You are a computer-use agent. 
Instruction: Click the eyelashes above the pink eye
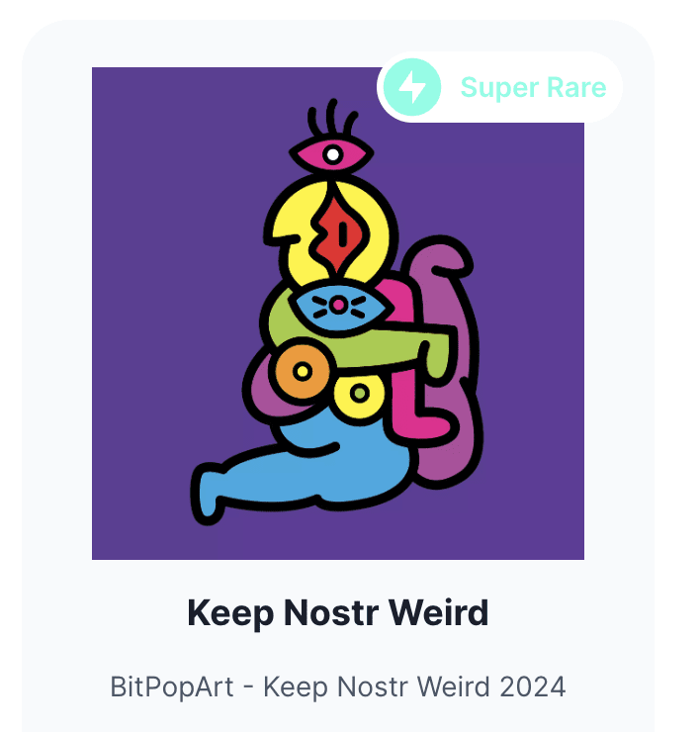point(332,118)
